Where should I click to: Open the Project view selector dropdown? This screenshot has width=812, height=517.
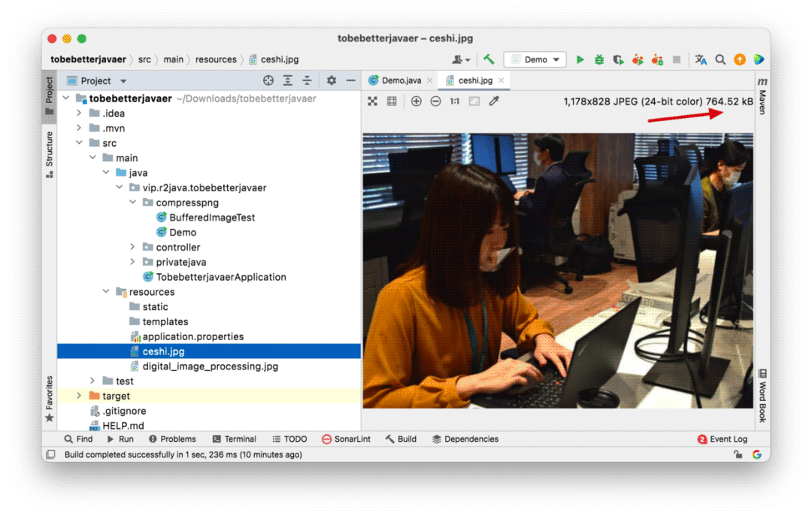[97, 81]
